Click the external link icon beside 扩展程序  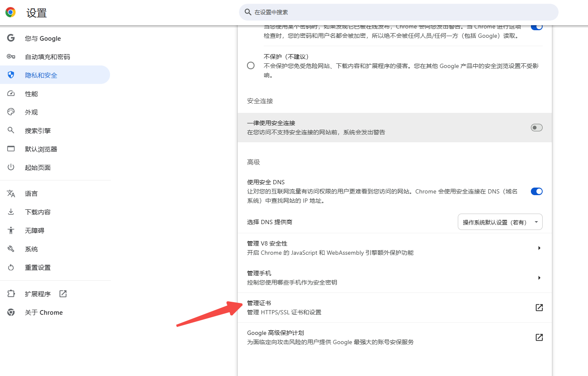pos(63,294)
